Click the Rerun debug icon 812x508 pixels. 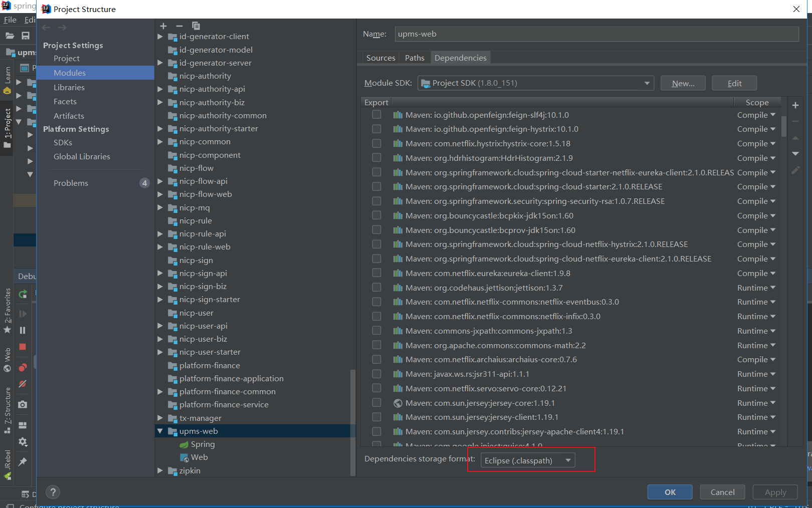point(23,294)
